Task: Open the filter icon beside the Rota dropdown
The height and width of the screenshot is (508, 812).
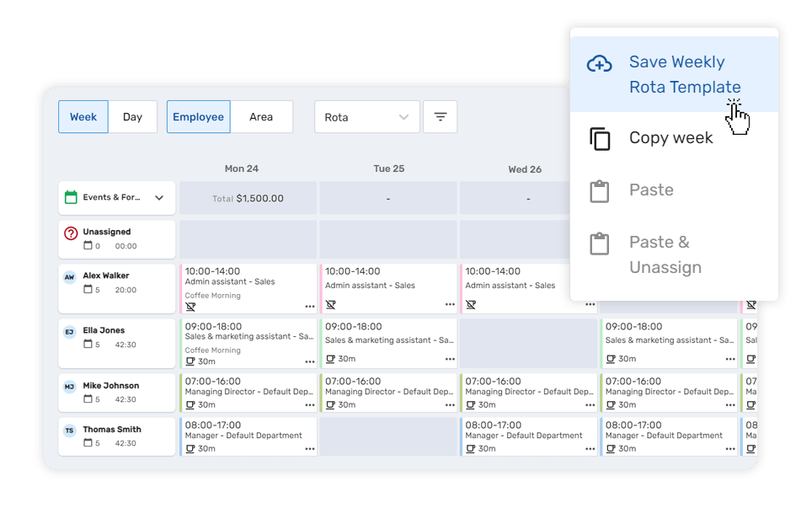Action: (440, 116)
